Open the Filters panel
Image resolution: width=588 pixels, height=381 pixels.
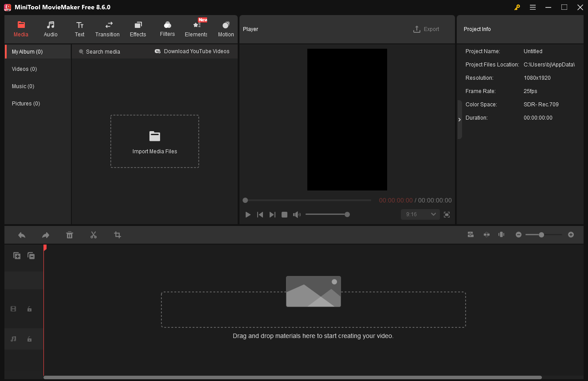[x=167, y=29]
